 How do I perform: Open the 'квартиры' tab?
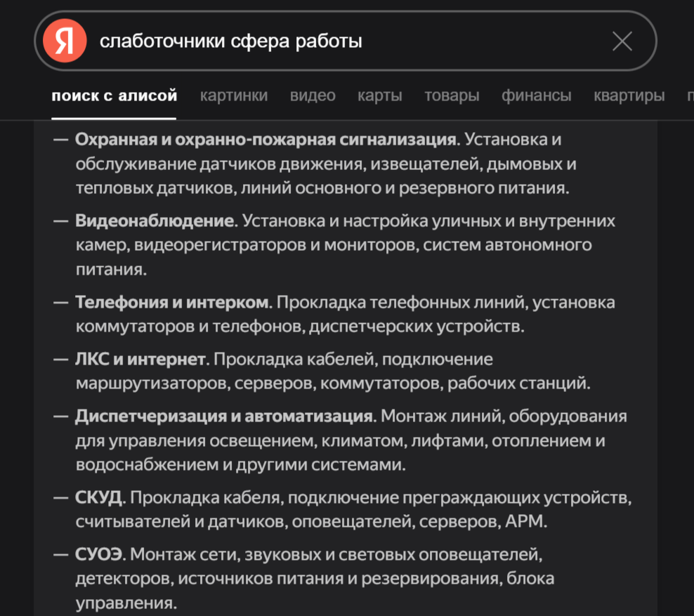tap(629, 95)
